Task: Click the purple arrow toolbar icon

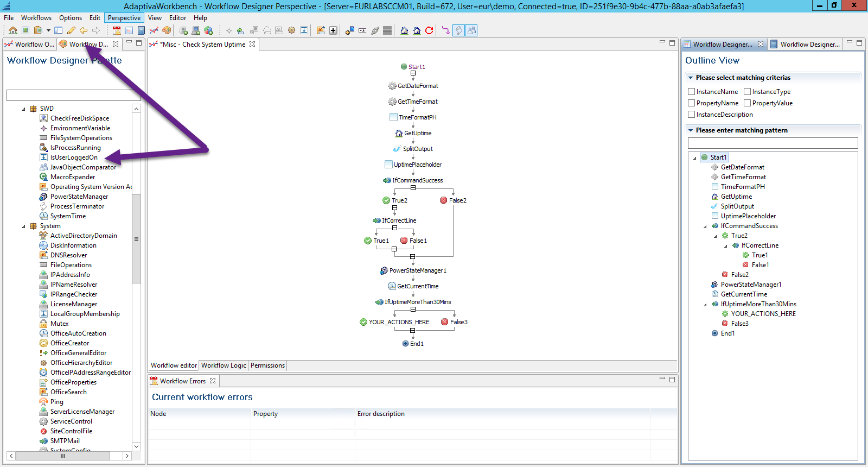Action: 445,30
